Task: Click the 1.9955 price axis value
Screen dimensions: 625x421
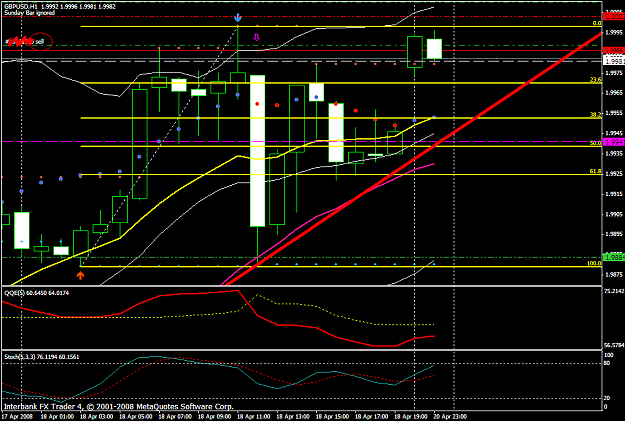Action: pos(614,113)
